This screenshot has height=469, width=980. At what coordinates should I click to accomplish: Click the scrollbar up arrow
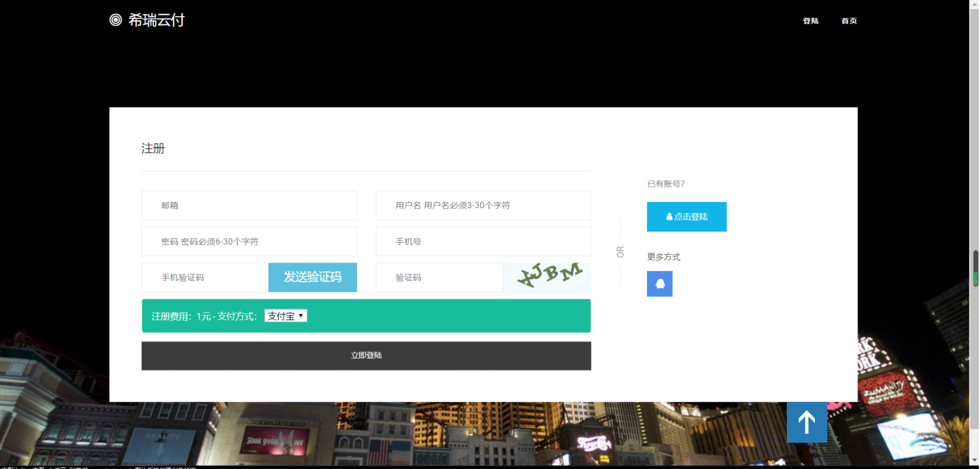pos(974,3)
